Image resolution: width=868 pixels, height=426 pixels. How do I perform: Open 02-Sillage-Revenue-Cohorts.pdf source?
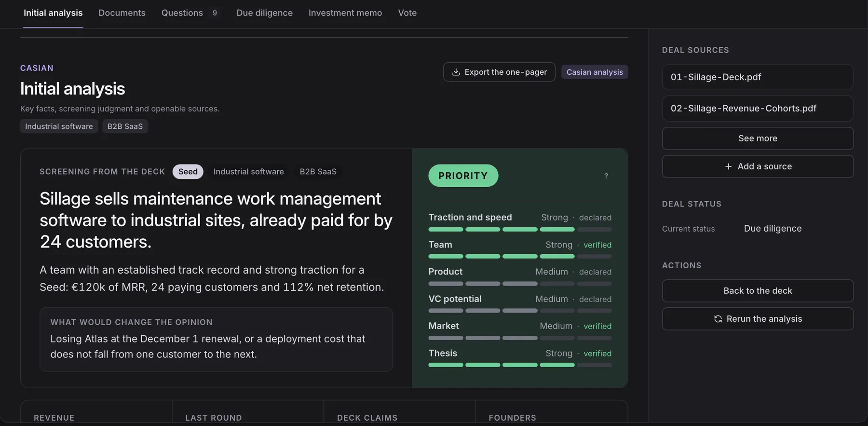[x=758, y=109]
